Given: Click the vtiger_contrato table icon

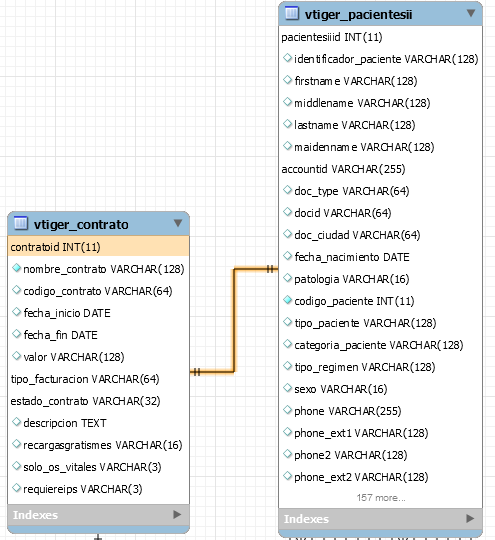Looking at the screenshot, I should (20, 223).
